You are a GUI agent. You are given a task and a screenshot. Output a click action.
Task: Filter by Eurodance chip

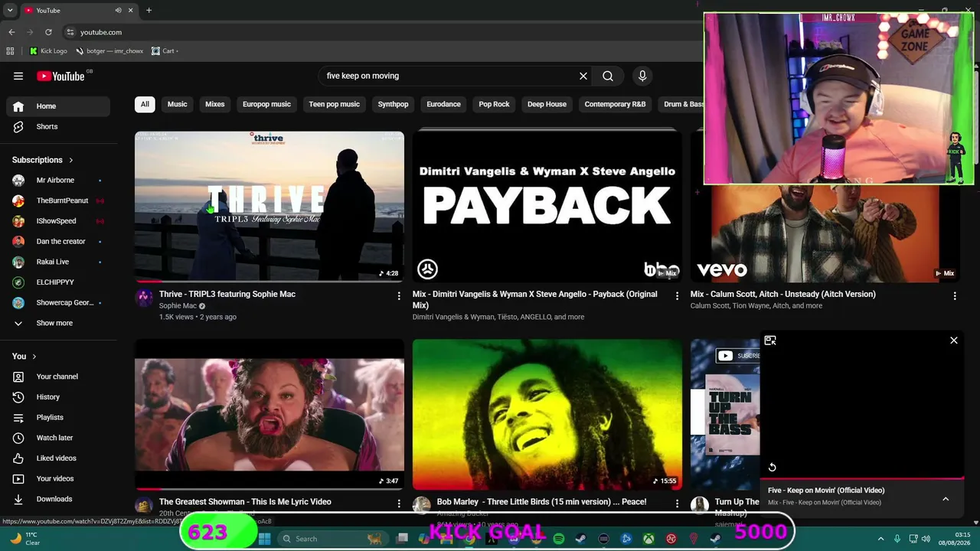[x=443, y=104]
